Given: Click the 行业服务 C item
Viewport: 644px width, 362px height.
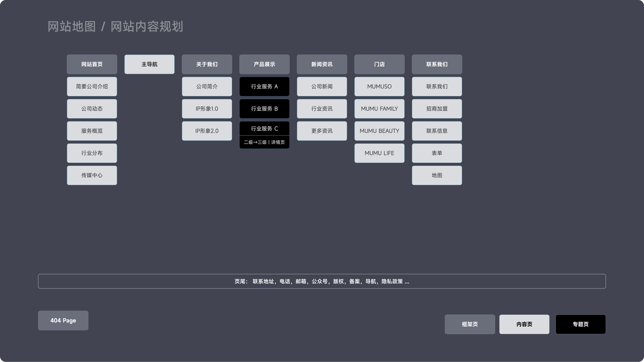Looking at the screenshot, I should click(x=264, y=129).
